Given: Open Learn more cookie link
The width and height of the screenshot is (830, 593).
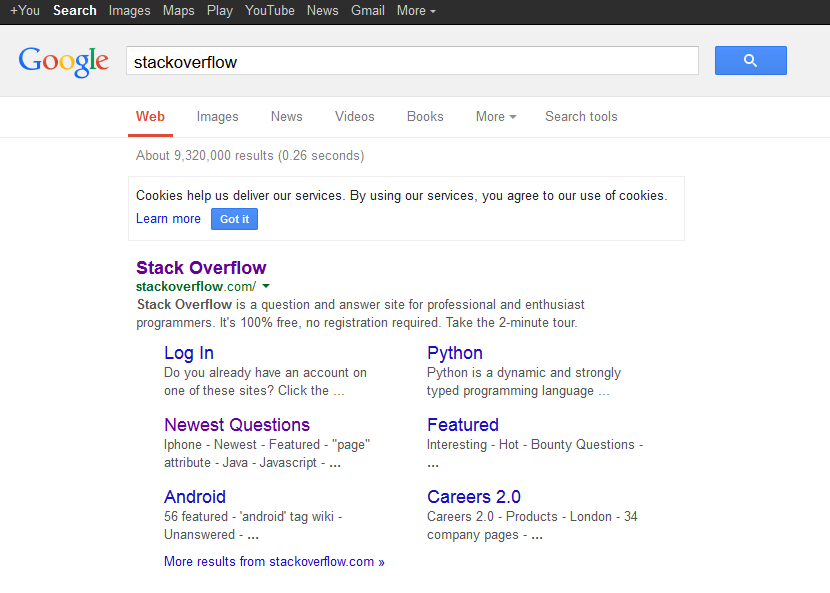Looking at the screenshot, I should 168,219.
